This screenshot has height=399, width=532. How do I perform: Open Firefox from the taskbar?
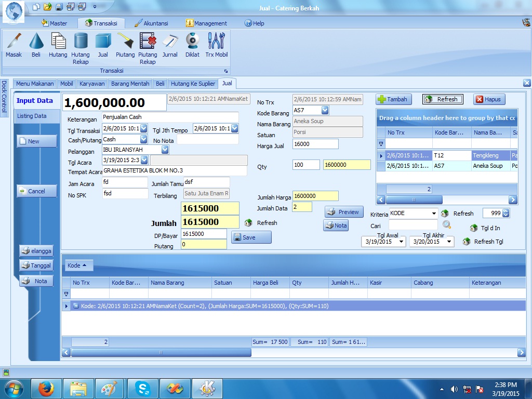46,388
